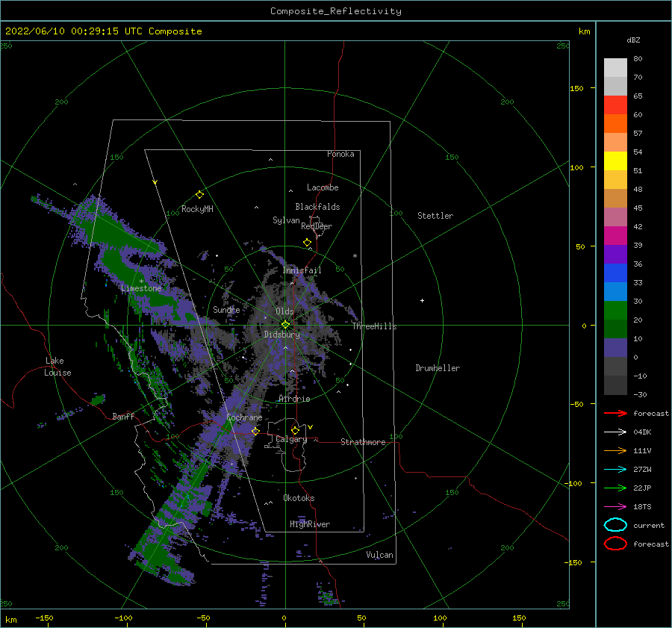672x628 pixels.
Task: Click the magenta 18TS arrow legend icon
Action: tap(615, 507)
